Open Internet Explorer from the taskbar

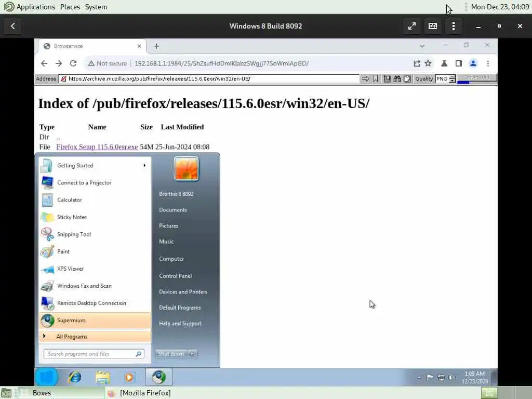(x=75, y=377)
